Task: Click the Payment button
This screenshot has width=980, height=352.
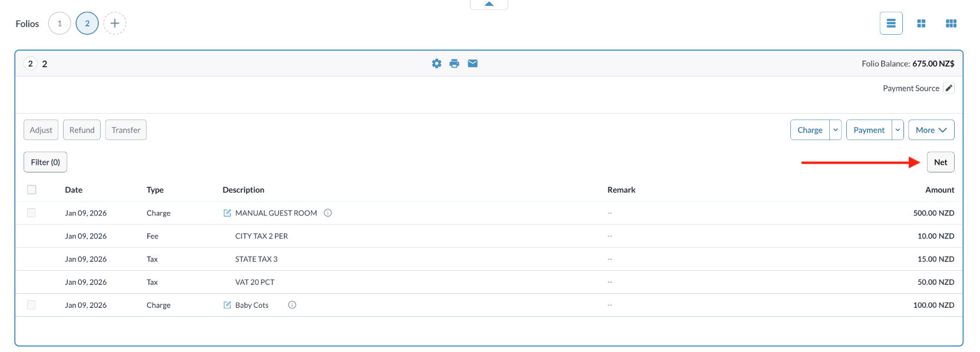Action: point(869,130)
